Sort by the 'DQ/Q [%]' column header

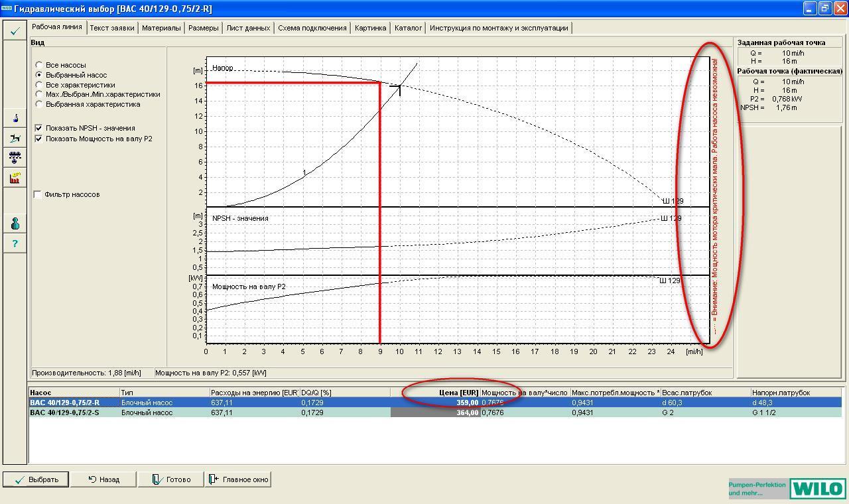345,393
